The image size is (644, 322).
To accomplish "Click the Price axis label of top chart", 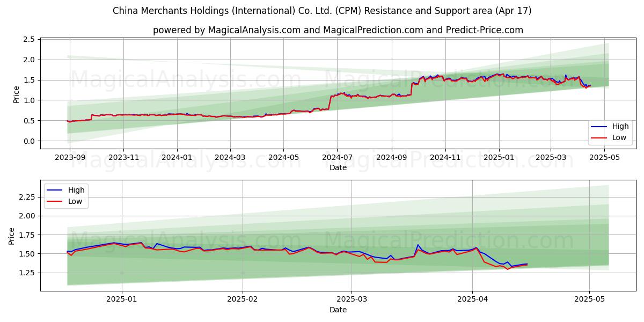I will (x=16, y=94).
